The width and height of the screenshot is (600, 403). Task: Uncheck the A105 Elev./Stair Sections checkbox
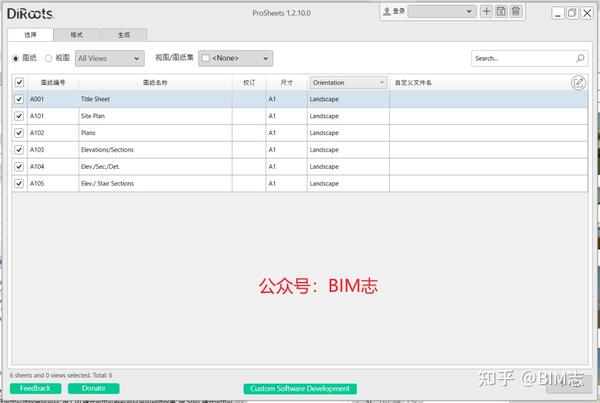[19, 183]
